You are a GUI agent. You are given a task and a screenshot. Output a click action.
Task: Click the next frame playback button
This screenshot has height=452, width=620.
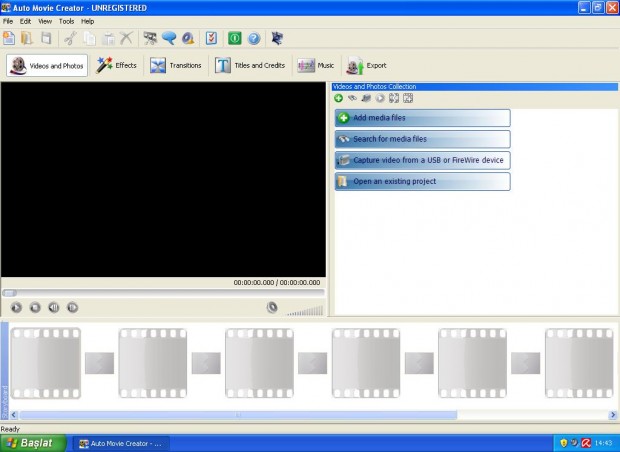[72, 307]
